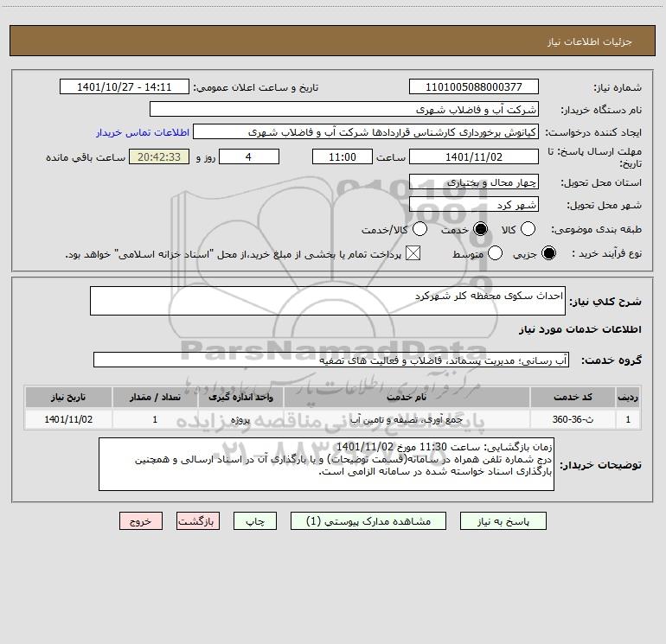Click the deadline time field 11:00
Viewport: 666px width, 644px height.
pyautogui.click(x=343, y=156)
